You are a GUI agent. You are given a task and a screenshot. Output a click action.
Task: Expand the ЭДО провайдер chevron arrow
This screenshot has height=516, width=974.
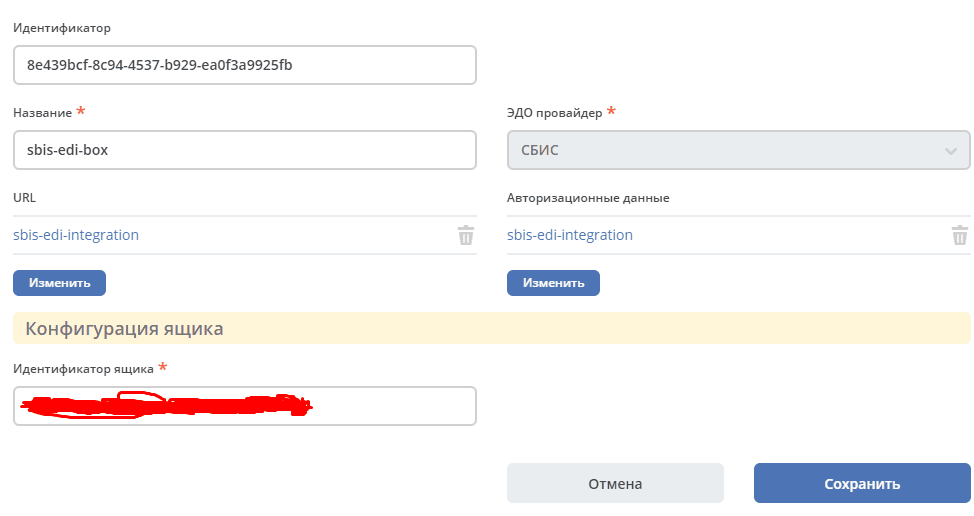click(x=950, y=151)
